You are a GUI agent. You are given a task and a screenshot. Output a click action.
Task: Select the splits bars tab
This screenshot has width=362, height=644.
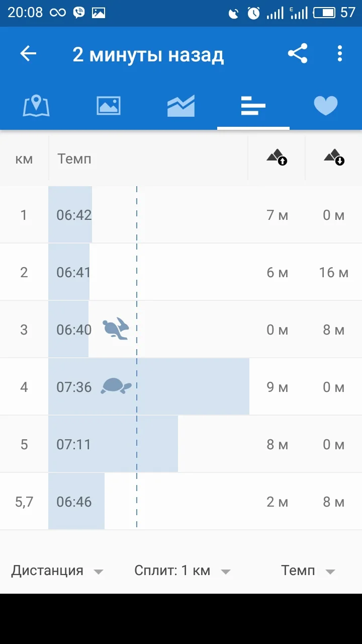point(253,106)
